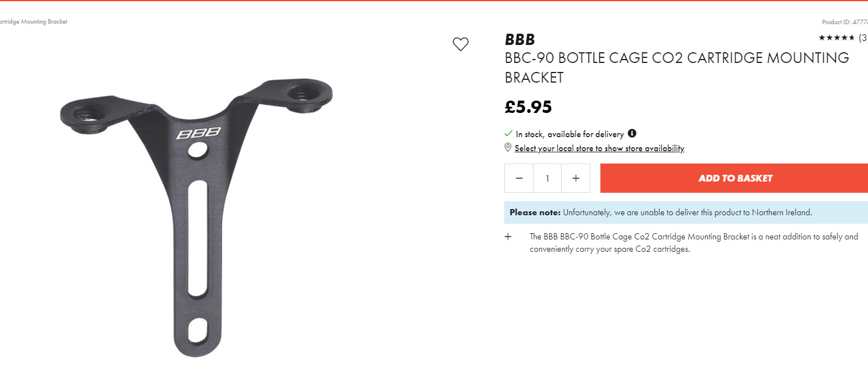Screen dimensions: 868x376
Task: Click the green in-stock checkmark icon
Action: click(508, 134)
